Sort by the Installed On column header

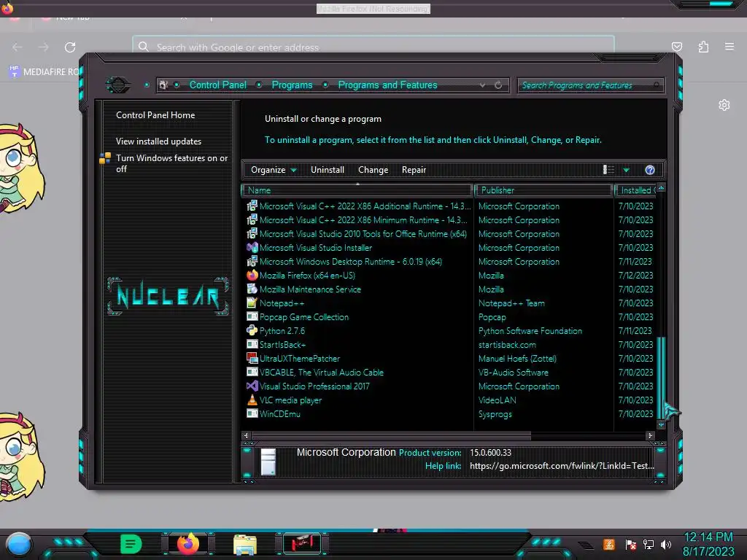[x=636, y=190]
